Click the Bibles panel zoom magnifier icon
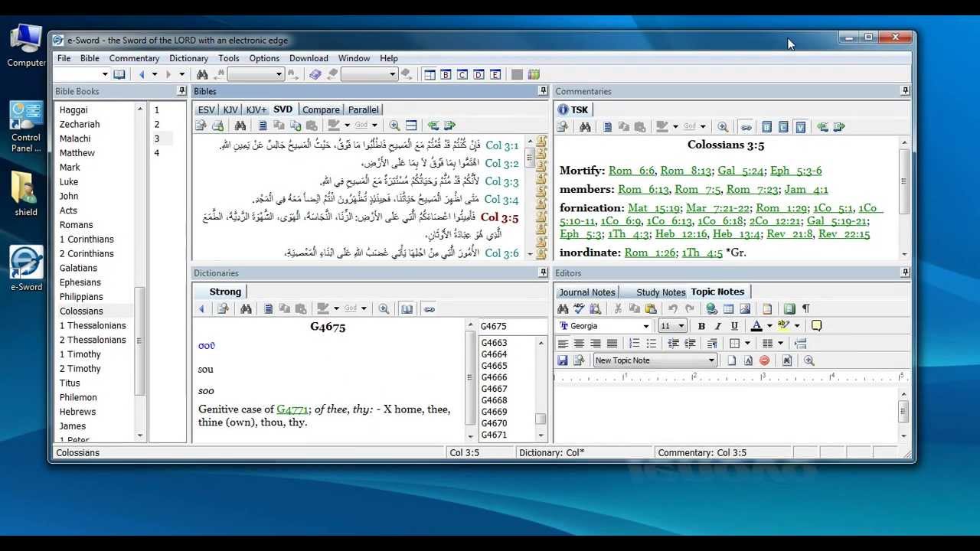The height and width of the screenshot is (551, 980). 394,126
